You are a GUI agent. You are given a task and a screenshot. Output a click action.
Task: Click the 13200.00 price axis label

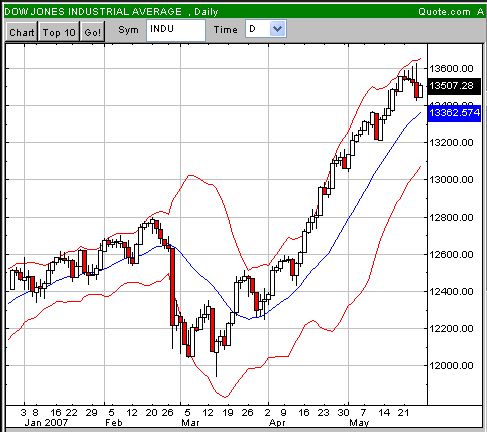point(451,143)
